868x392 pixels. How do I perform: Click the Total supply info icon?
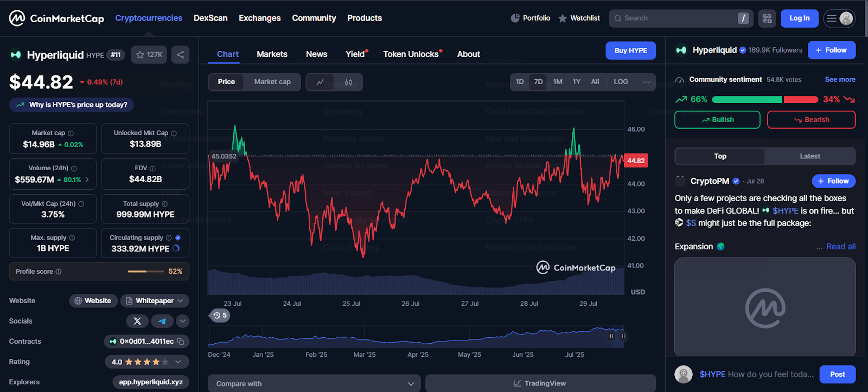point(165,204)
